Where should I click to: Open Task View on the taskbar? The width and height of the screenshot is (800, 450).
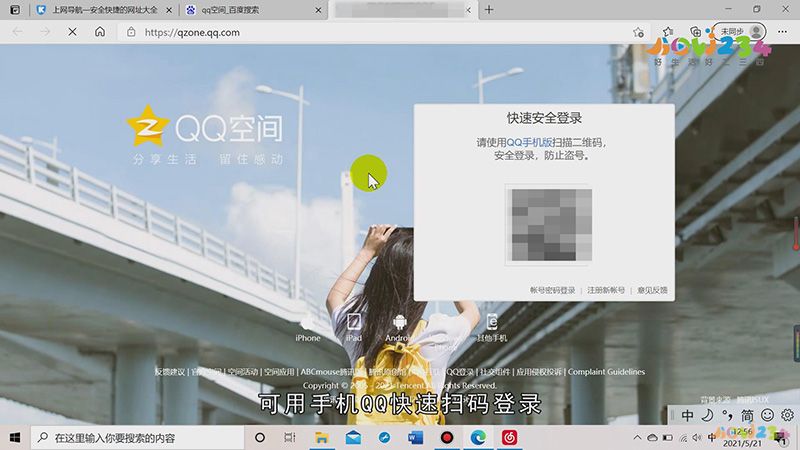(x=290, y=438)
